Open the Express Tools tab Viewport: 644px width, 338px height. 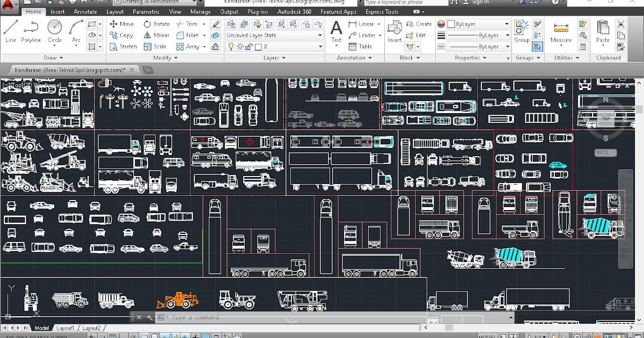[x=381, y=11]
